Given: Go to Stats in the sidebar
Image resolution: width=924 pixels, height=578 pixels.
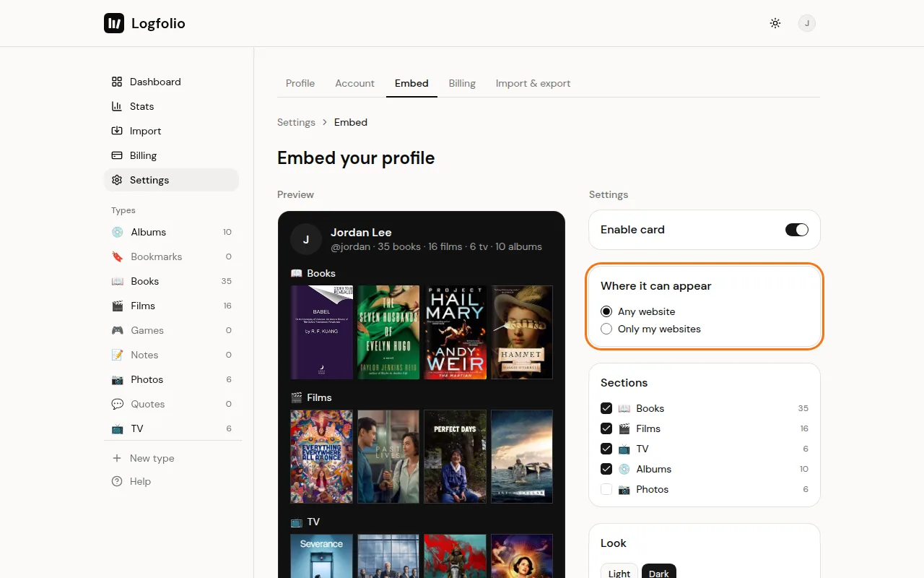Looking at the screenshot, I should (x=171, y=106).
